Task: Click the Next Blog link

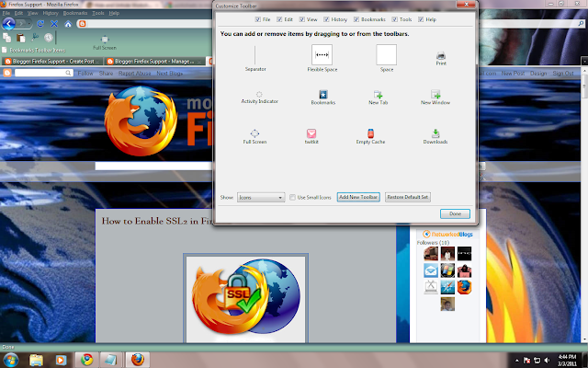Action: click(169, 74)
